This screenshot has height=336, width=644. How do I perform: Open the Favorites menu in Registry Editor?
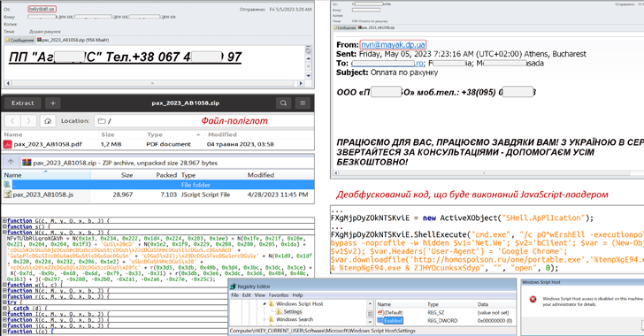[x=279, y=295]
